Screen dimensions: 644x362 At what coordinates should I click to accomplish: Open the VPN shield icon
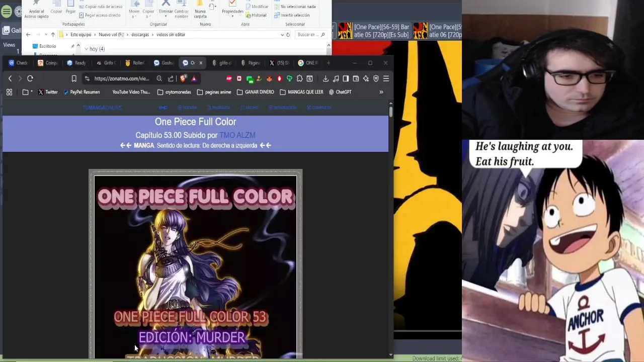(376, 78)
